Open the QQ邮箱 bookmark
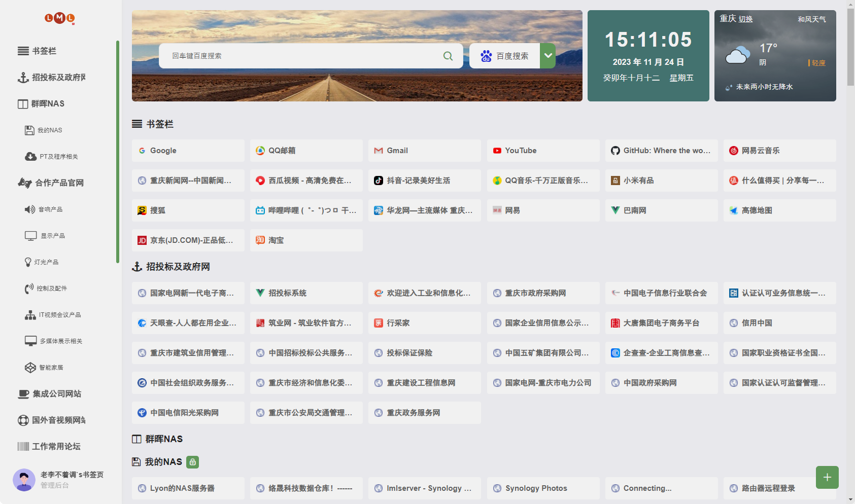This screenshot has height=504, width=855. (x=306, y=151)
